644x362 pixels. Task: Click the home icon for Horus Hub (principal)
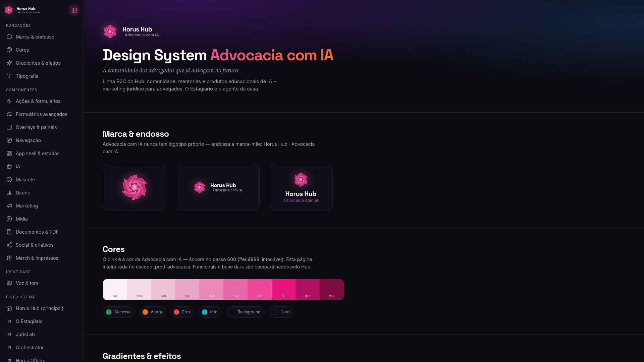pyautogui.click(x=9, y=308)
